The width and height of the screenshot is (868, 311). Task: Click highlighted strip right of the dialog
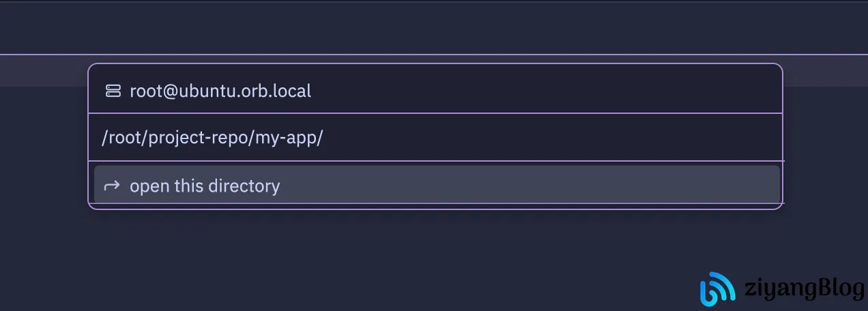(824, 70)
